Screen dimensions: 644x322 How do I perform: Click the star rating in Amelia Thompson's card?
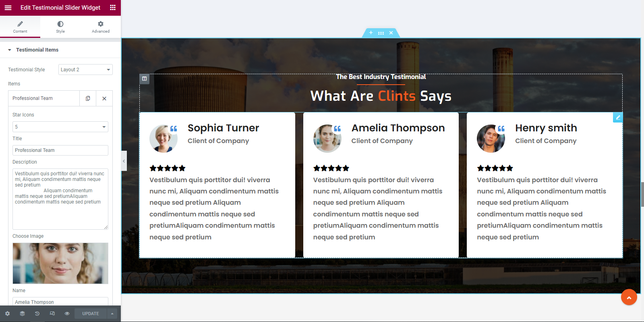(331, 168)
